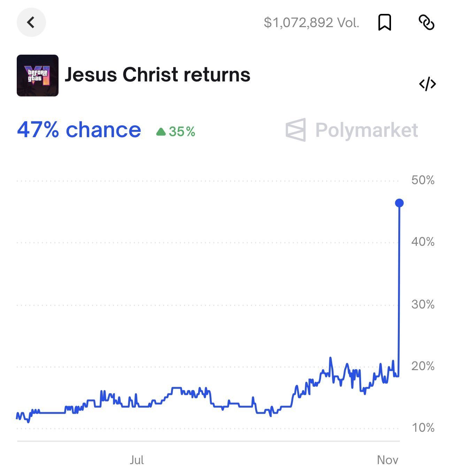Click the 'Polymarket' wordmark text
The width and height of the screenshot is (460, 476).
[x=366, y=130]
